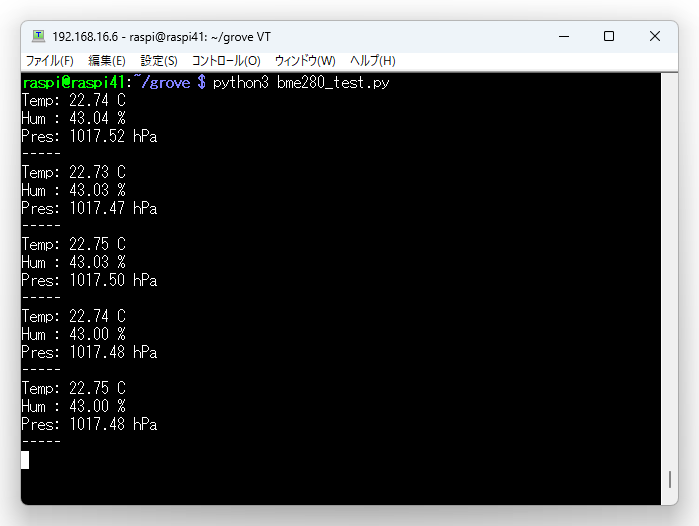The image size is (699, 526).
Task: Click the Temp: 22.73 C reading
Action: pyautogui.click(x=73, y=172)
